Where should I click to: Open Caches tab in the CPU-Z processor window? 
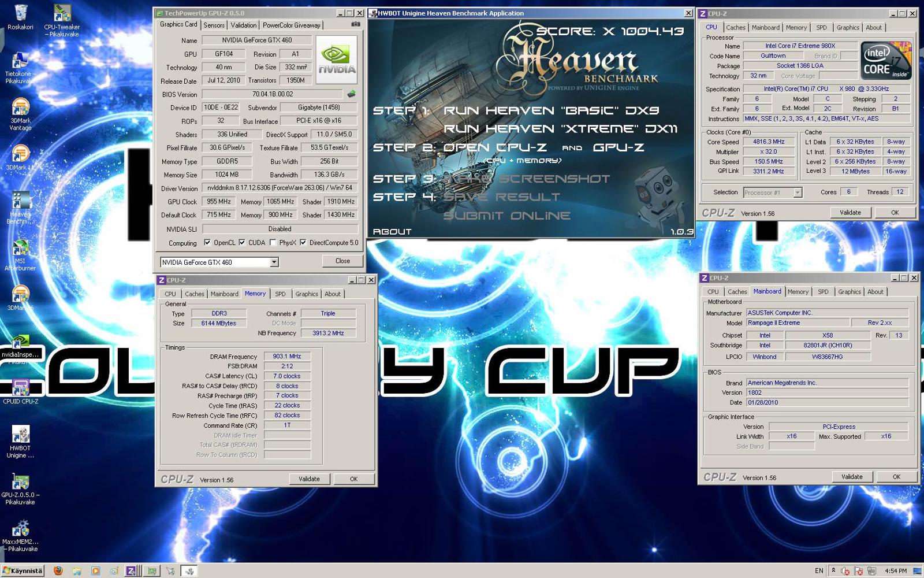[x=735, y=27]
